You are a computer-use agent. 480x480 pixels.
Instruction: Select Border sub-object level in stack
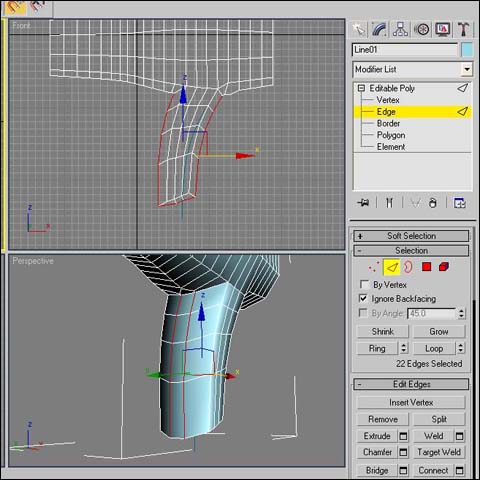388,123
